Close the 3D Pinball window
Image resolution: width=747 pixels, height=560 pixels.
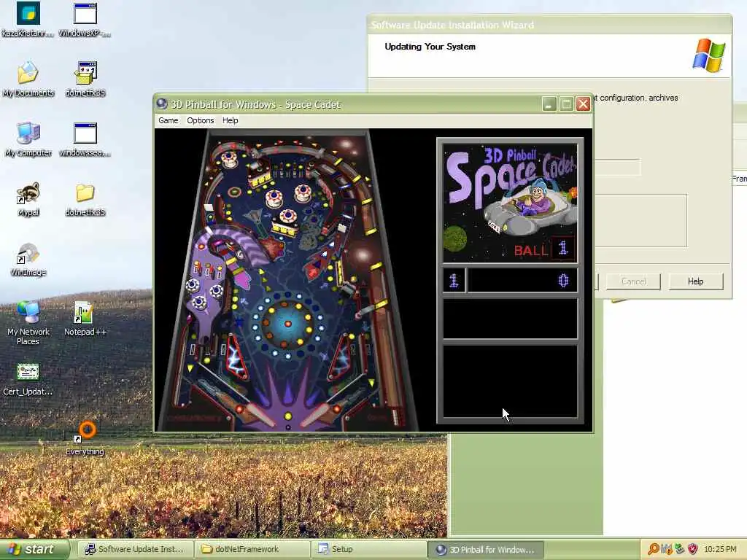tap(583, 104)
